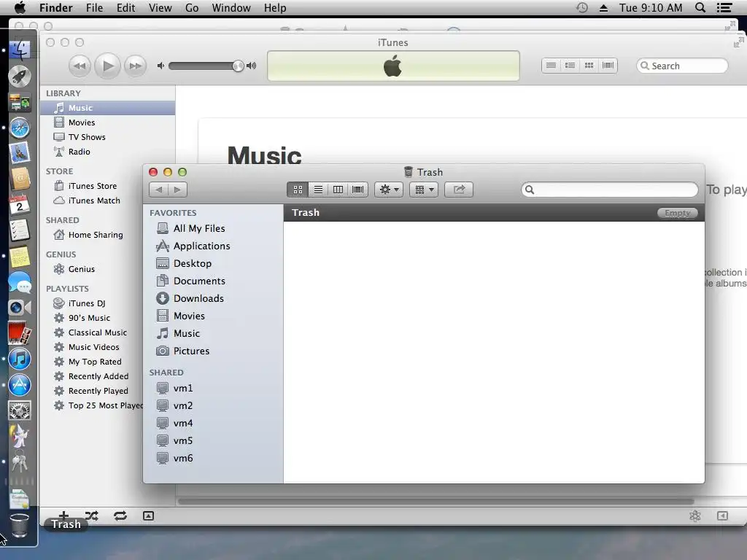747x560 pixels.
Task: Select iTunes song list view button
Action: pos(551,65)
